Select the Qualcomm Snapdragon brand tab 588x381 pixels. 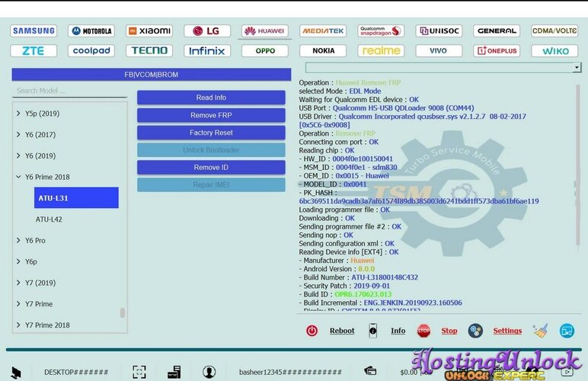381,31
